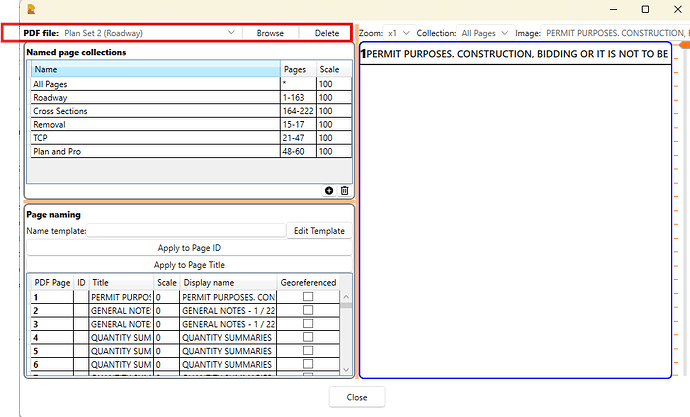Viewport: 690px width, 417px height.
Task: Click the delete collection trash icon
Action: coord(344,190)
